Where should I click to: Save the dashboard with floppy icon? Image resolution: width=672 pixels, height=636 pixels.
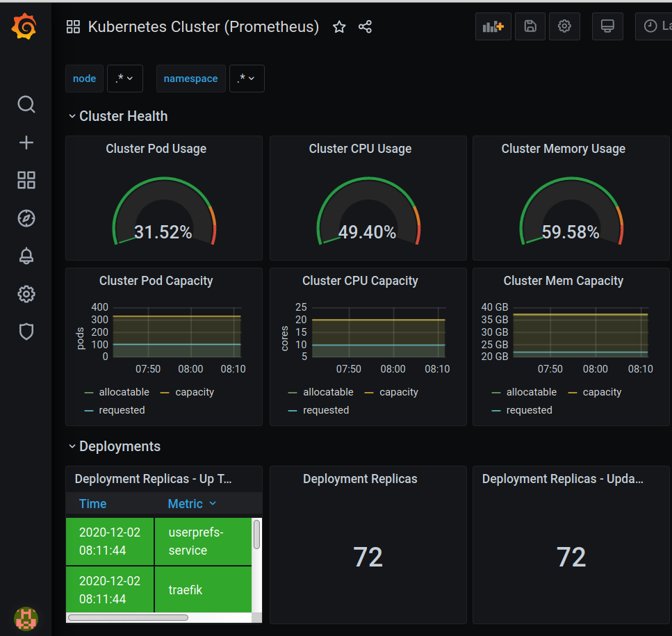[530, 26]
